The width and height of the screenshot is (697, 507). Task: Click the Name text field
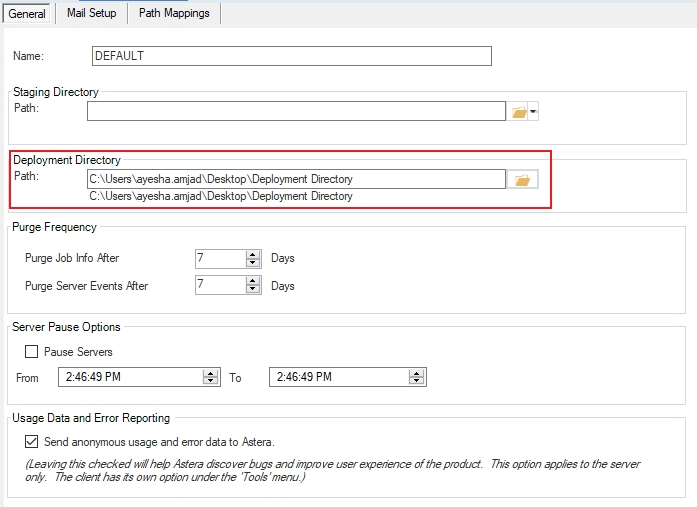pos(291,56)
